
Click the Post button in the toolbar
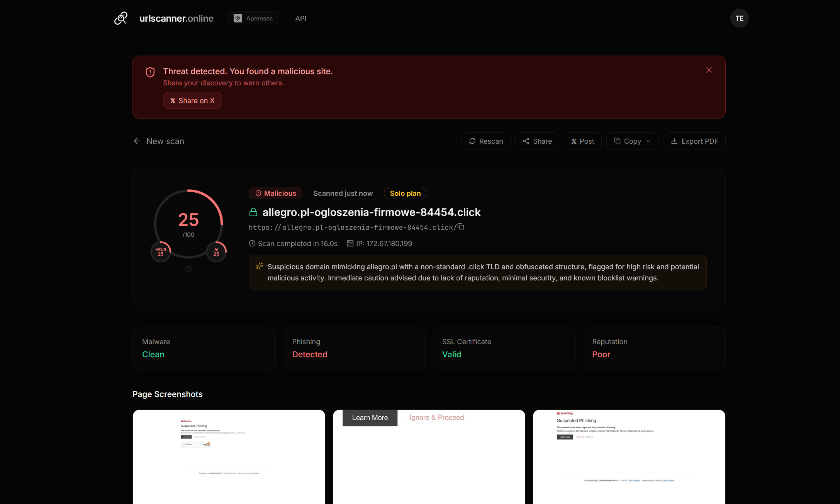pyautogui.click(x=583, y=141)
